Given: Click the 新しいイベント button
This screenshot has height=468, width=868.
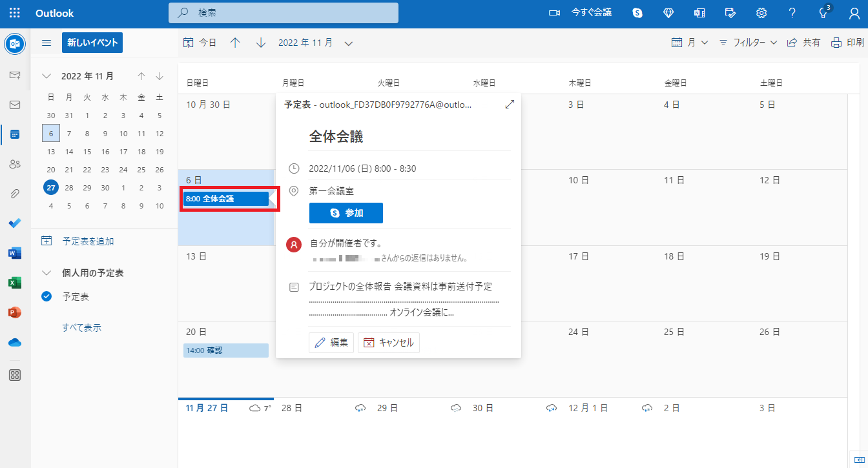Looking at the screenshot, I should [92, 43].
